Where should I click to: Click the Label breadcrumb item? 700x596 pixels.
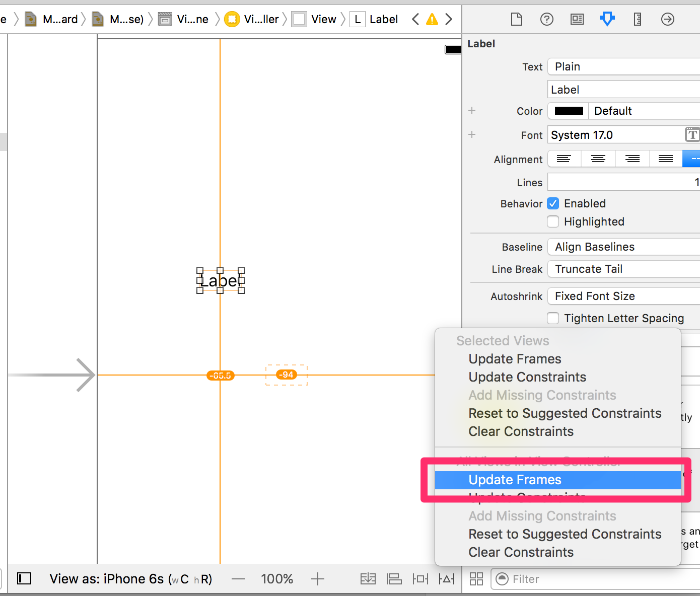(x=374, y=19)
